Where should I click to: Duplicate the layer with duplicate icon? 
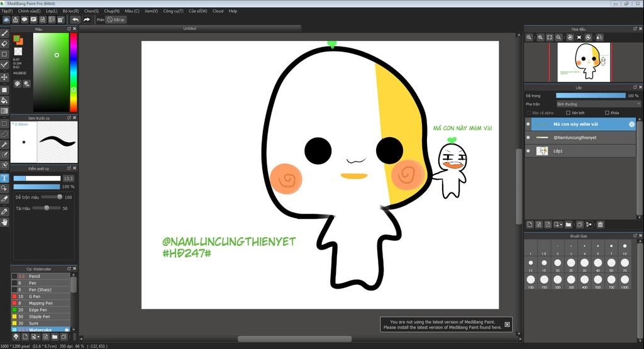579,224
